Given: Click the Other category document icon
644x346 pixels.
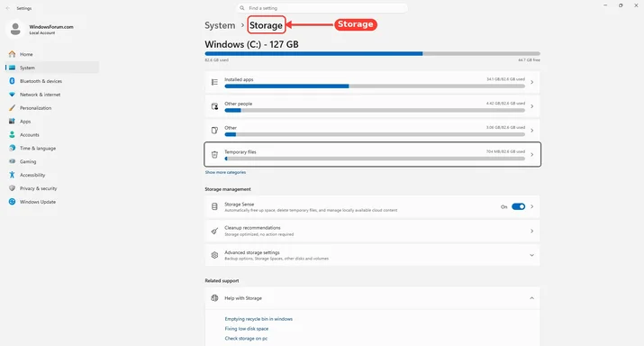Looking at the screenshot, I should [214, 131].
